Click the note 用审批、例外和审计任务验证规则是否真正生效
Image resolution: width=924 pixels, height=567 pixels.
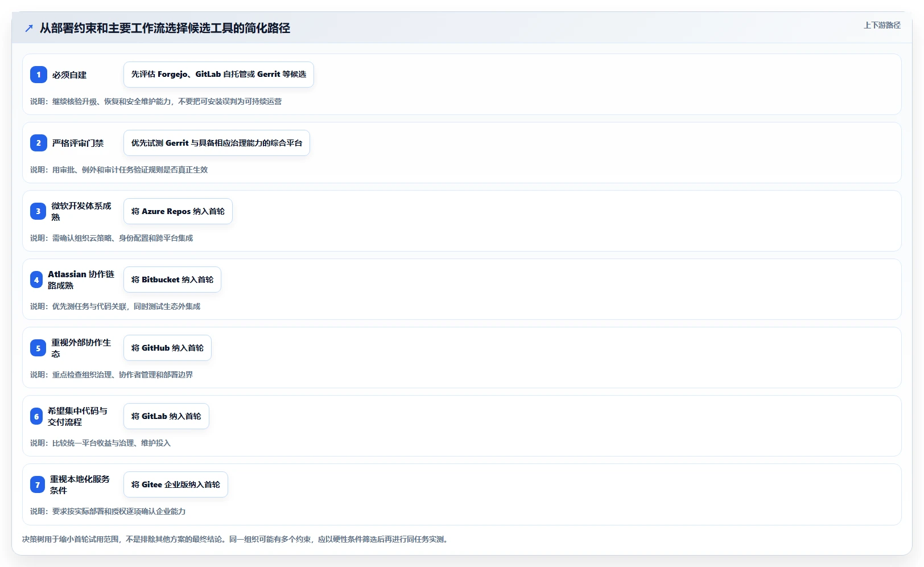tap(119, 170)
